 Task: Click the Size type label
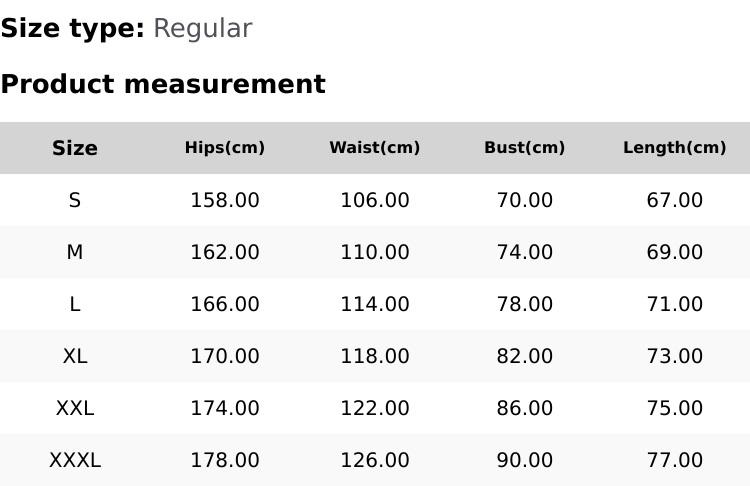tap(72, 28)
